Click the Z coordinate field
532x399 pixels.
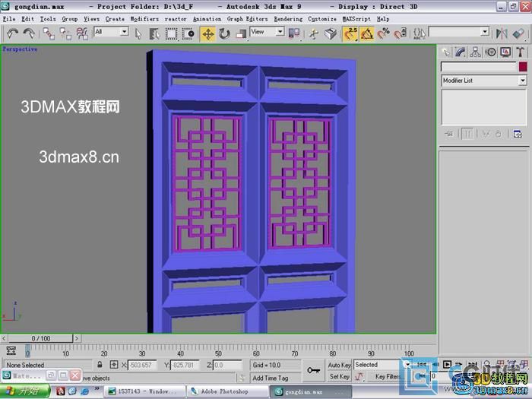click(227, 365)
